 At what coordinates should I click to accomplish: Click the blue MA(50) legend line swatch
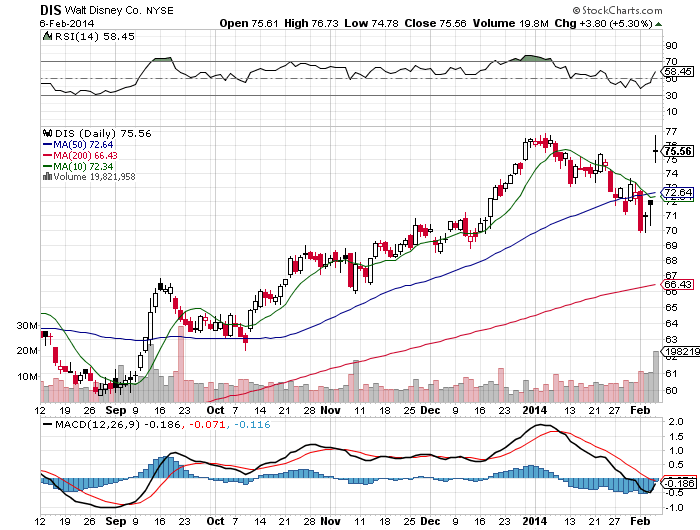47,145
